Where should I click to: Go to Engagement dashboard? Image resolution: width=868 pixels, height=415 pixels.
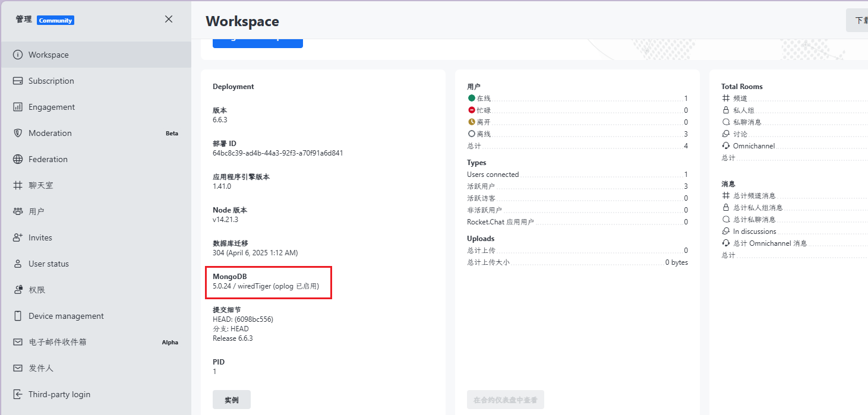coord(96,107)
